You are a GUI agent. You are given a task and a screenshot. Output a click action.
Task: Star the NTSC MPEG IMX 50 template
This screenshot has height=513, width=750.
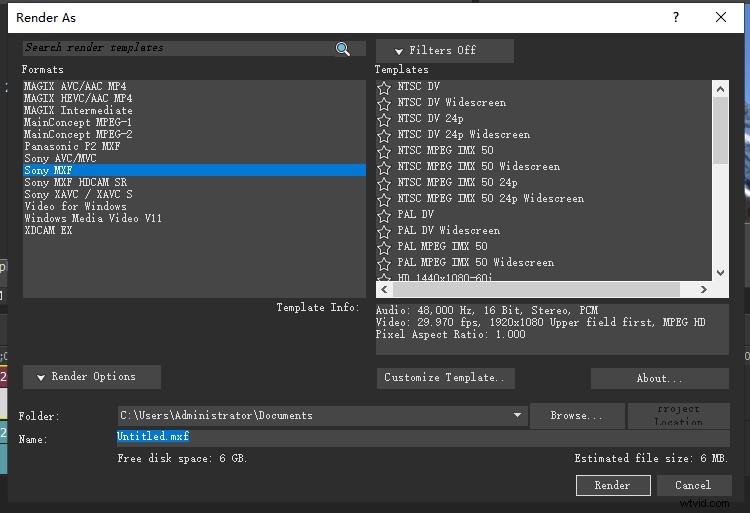pyautogui.click(x=384, y=151)
